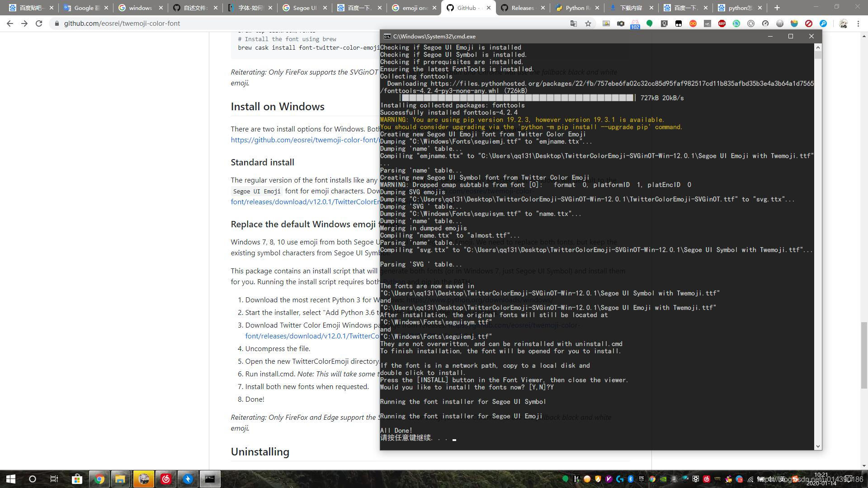Open the Tampermonkey extension icon
The height and width of the screenshot is (488, 868).
(679, 23)
